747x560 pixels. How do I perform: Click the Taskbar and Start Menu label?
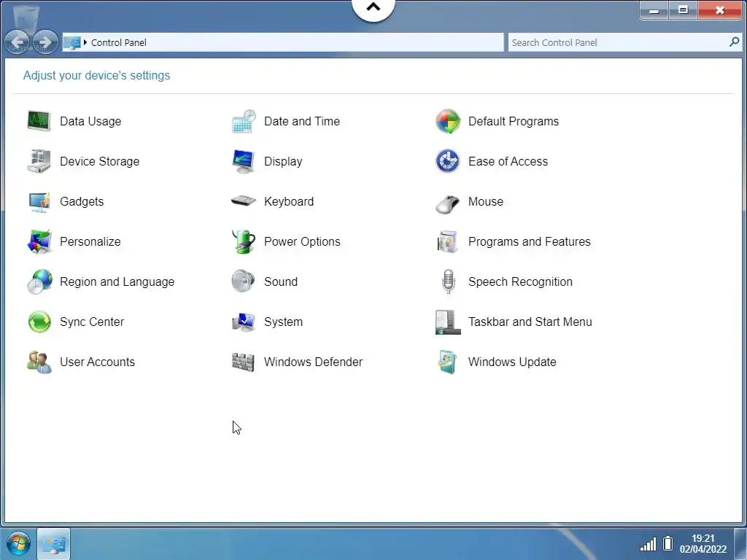(530, 322)
